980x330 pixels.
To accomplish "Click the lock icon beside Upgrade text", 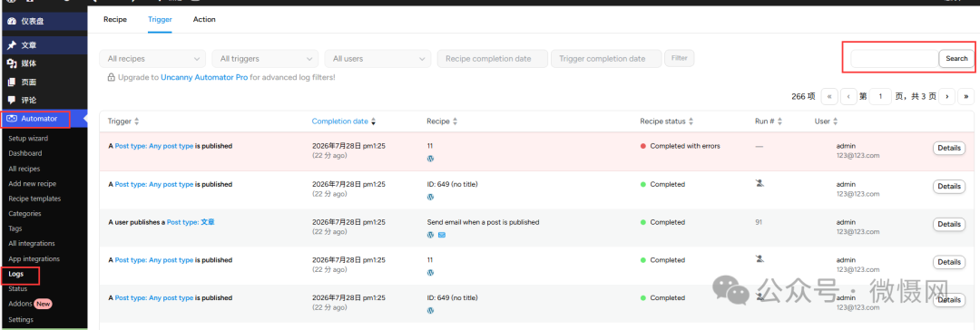I will 112,77.
